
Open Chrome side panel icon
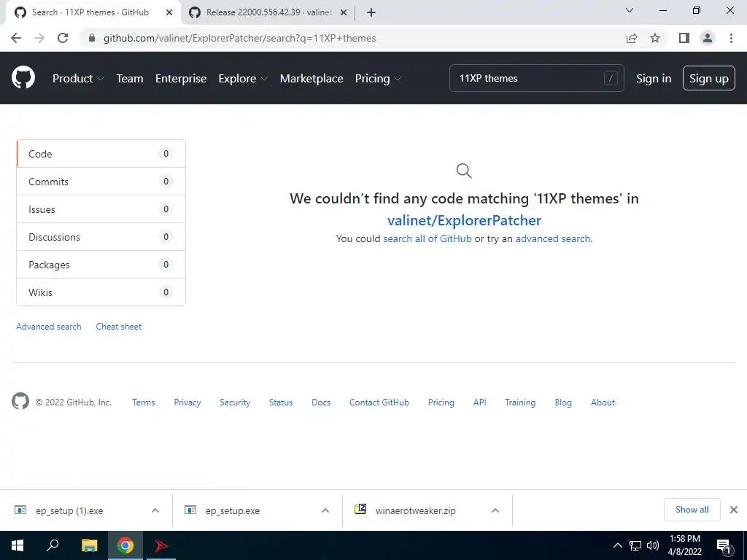pyautogui.click(x=684, y=38)
